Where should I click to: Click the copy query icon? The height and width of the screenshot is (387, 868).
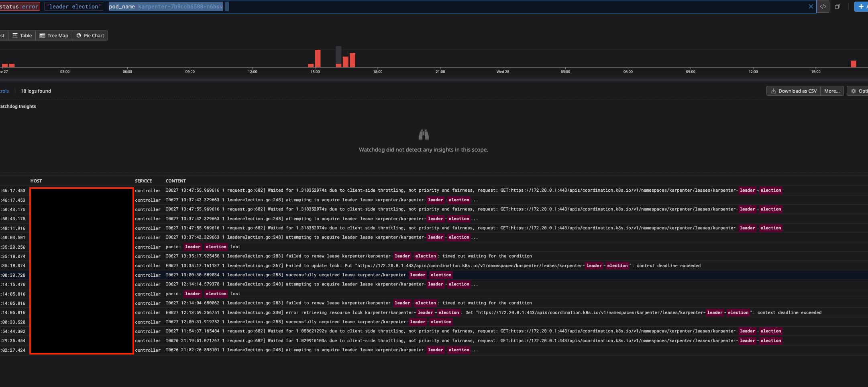tap(837, 6)
